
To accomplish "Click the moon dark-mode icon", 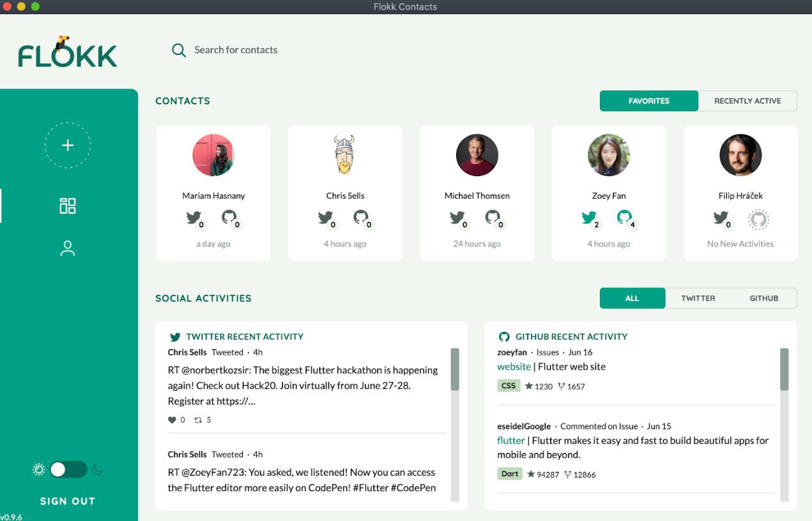I will point(97,470).
